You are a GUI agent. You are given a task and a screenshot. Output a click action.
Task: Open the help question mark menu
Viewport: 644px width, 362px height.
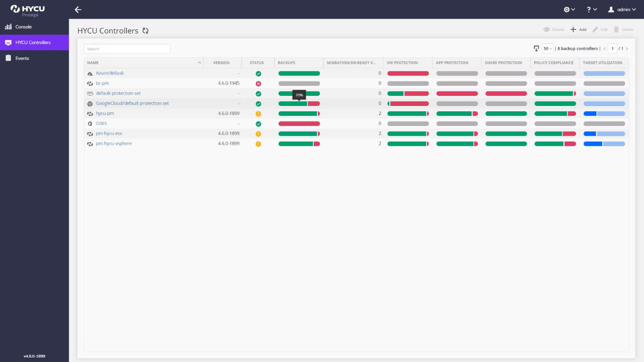tap(591, 10)
